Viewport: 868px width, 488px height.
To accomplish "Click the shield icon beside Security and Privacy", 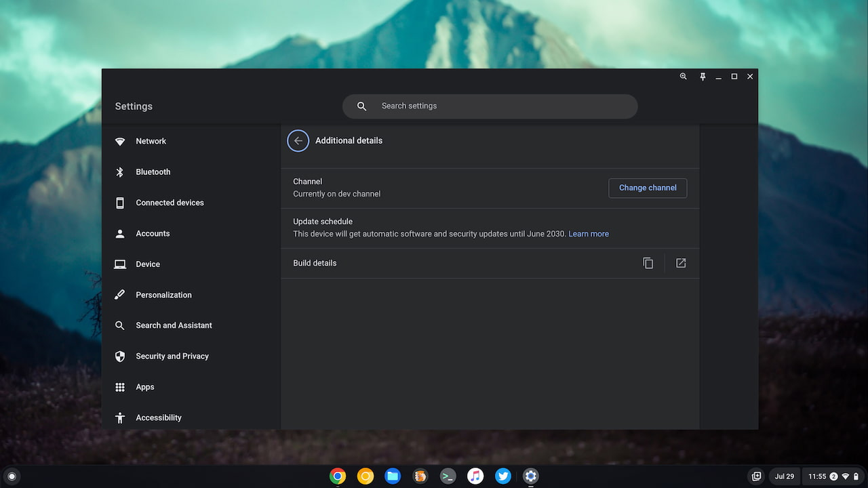I will click(120, 356).
